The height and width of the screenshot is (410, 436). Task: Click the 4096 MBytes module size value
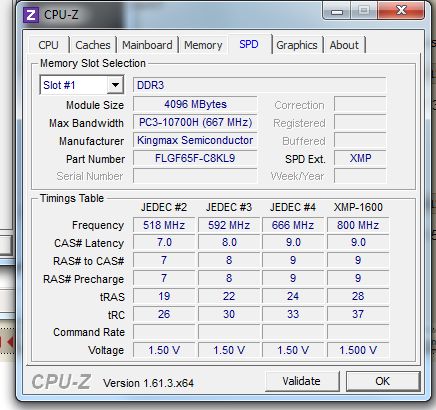pyautogui.click(x=195, y=104)
